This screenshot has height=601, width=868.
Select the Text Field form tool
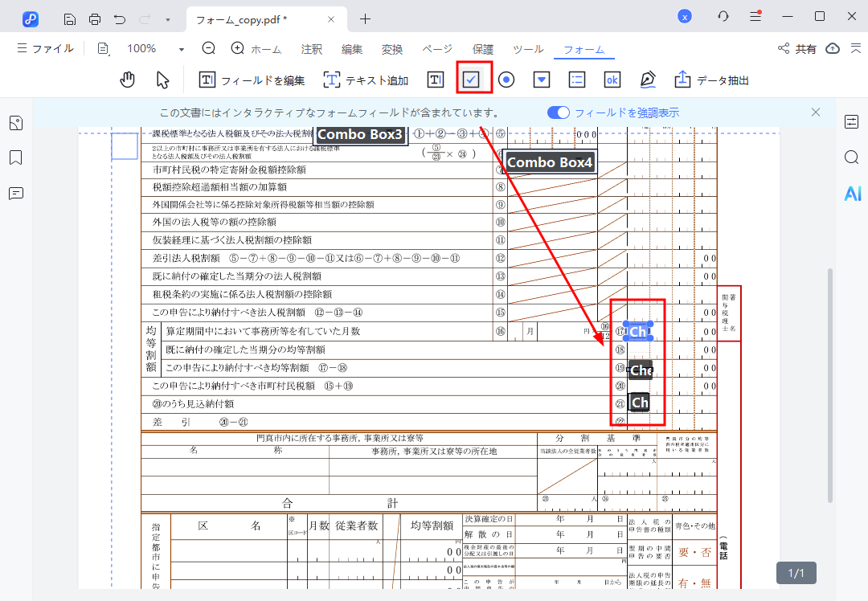[435, 79]
